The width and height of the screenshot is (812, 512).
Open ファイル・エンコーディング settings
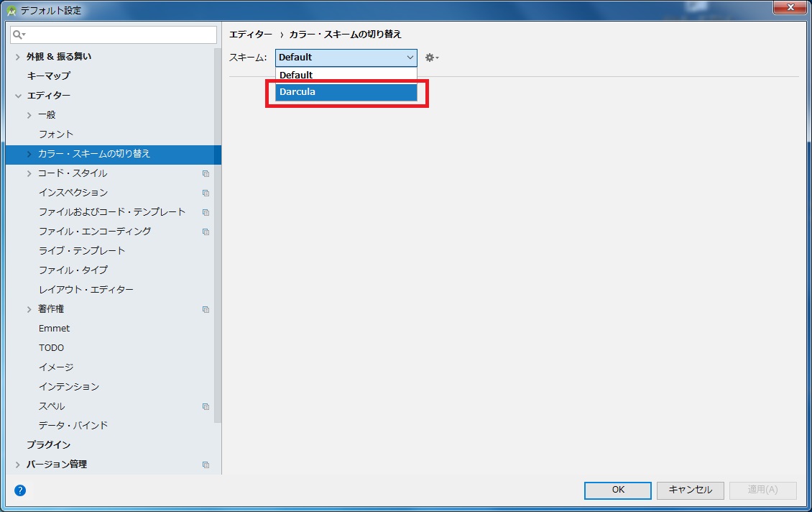(95, 232)
